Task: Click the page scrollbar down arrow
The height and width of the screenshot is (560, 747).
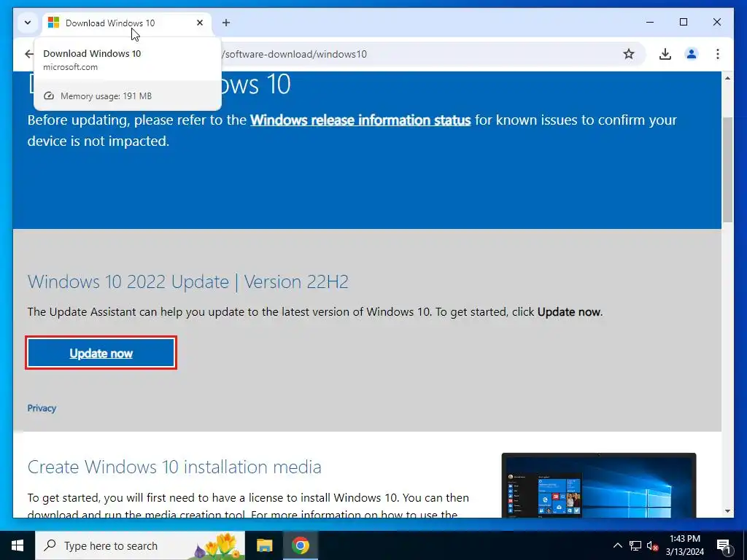Action: [x=727, y=511]
